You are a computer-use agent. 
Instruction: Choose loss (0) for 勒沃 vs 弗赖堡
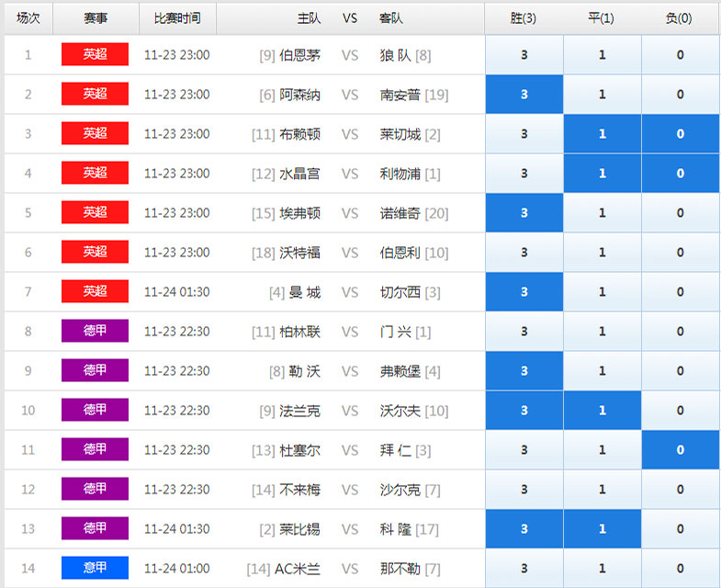tap(681, 371)
